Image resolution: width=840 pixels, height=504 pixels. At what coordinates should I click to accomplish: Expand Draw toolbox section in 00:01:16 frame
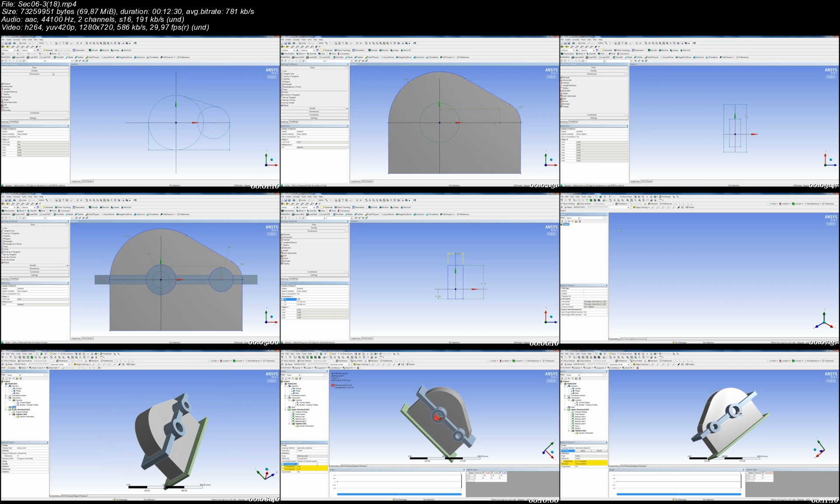[35, 67]
